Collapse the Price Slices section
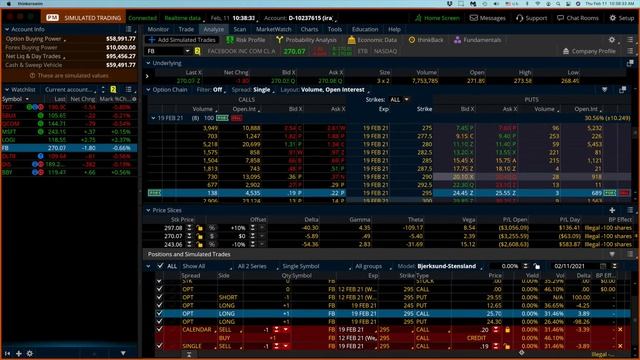640x360 pixels. point(148,210)
